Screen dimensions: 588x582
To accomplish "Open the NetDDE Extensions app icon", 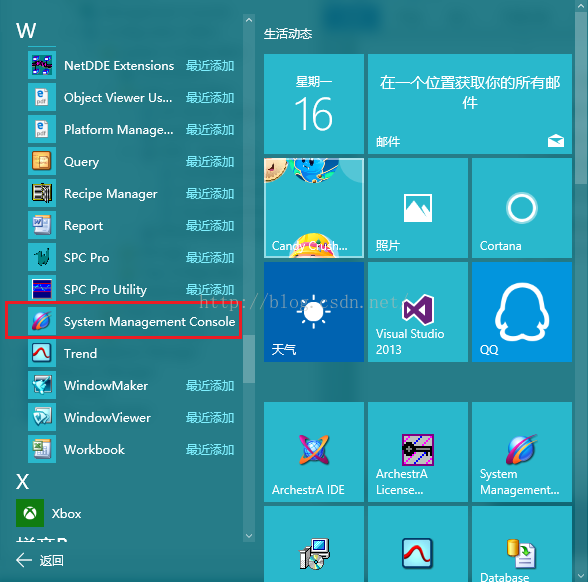I will [42, 65].
